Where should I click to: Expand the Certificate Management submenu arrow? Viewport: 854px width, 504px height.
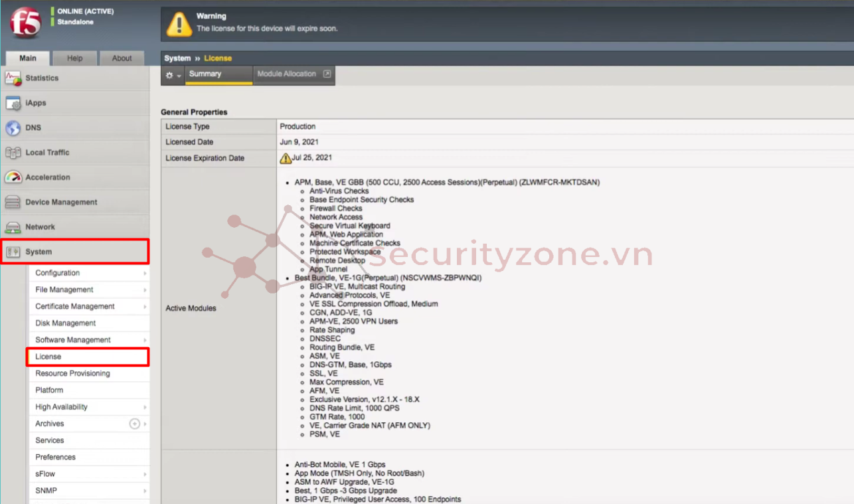point(145,307)
